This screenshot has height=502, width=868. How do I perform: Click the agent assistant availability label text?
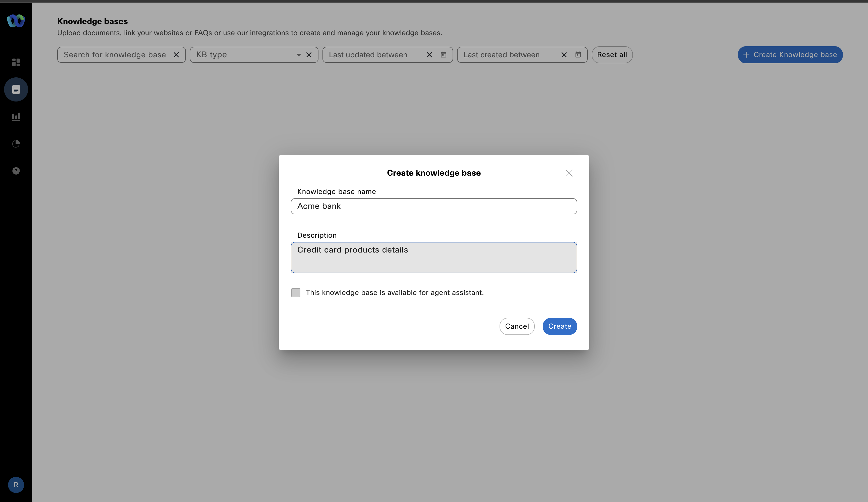coord(394,292)
